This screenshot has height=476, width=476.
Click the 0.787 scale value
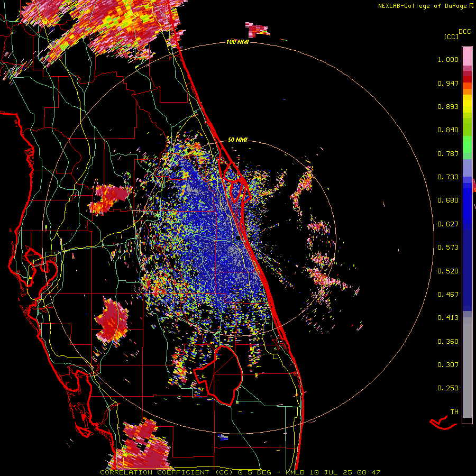pos(448,153)
